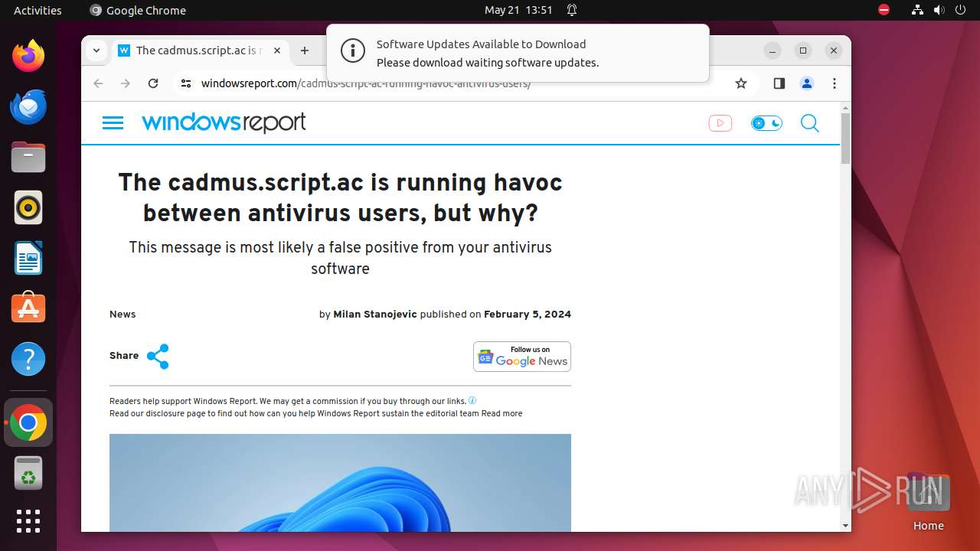The image size is (980, 551).
Task: Open the video play icon in site header
Action: 720,123
